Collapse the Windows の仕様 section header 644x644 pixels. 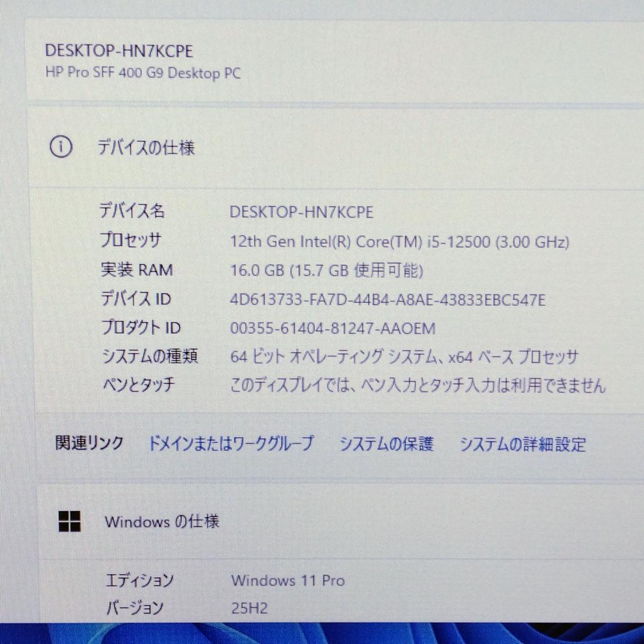pos(341,522)
